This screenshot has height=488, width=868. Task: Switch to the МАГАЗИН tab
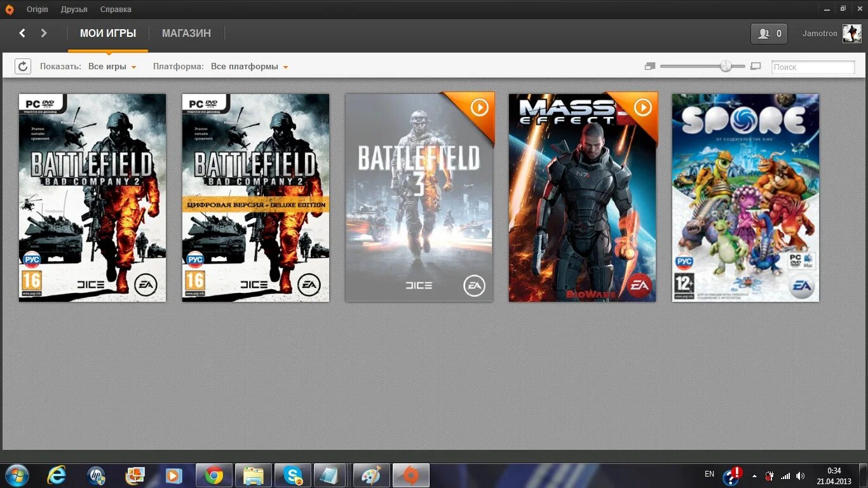186,33
